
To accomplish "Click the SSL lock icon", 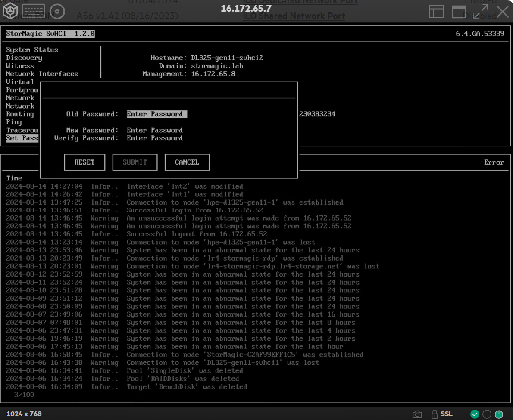I will click(435, 414).
